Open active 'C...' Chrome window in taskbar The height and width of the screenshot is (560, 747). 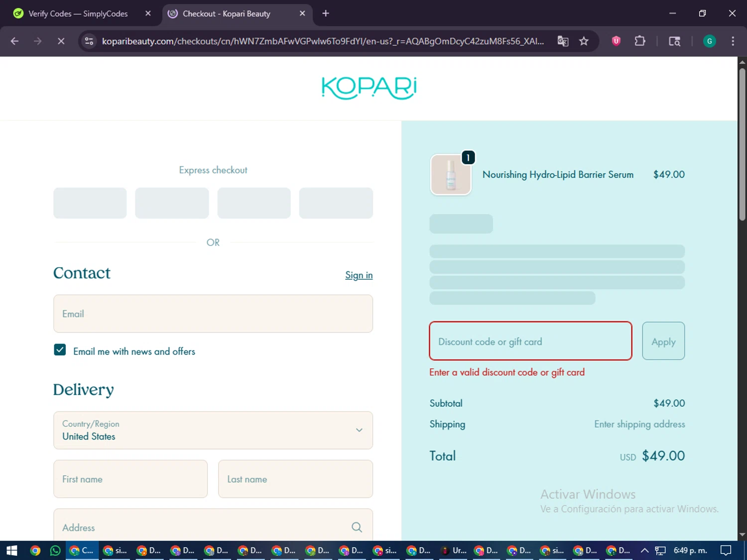pos(82,551)
